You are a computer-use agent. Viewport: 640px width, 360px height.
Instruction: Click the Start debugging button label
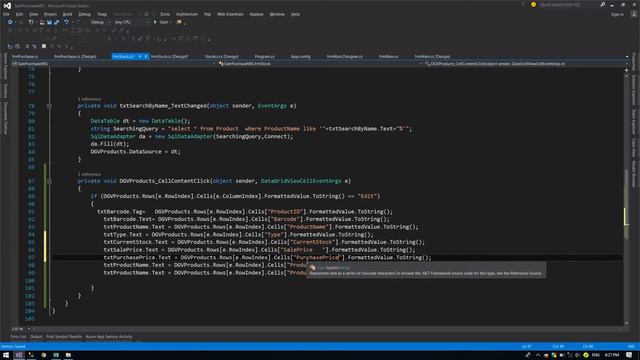[164, 22]
